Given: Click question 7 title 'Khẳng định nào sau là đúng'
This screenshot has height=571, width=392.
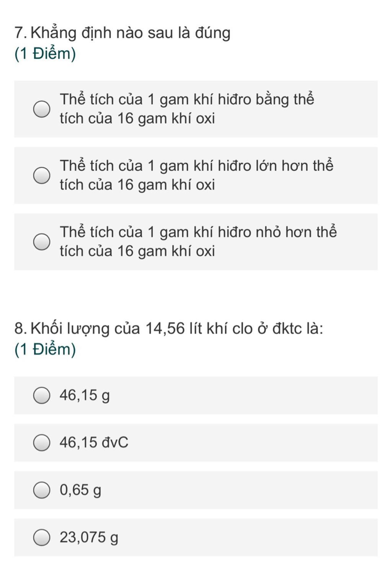Looking at the screenshot, I should [x=130, y=33].
